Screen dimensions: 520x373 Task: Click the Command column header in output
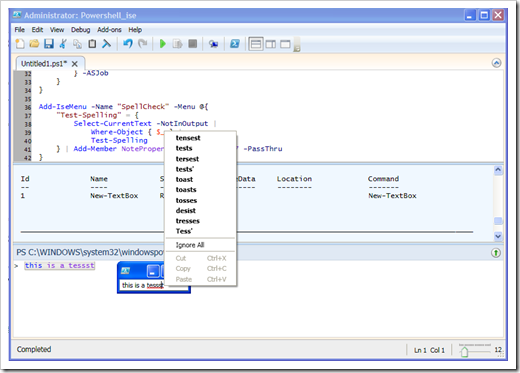pos(383,179)
